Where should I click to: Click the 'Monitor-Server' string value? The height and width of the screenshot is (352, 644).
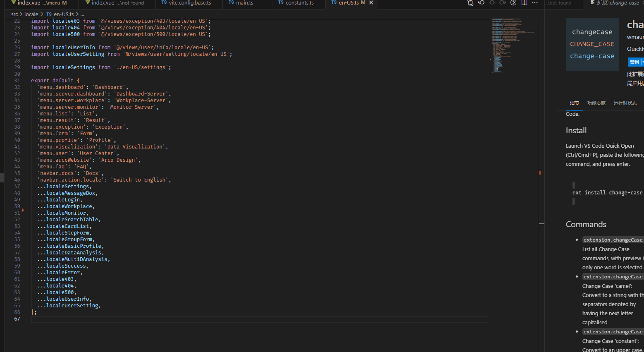[x=132, y=107]
